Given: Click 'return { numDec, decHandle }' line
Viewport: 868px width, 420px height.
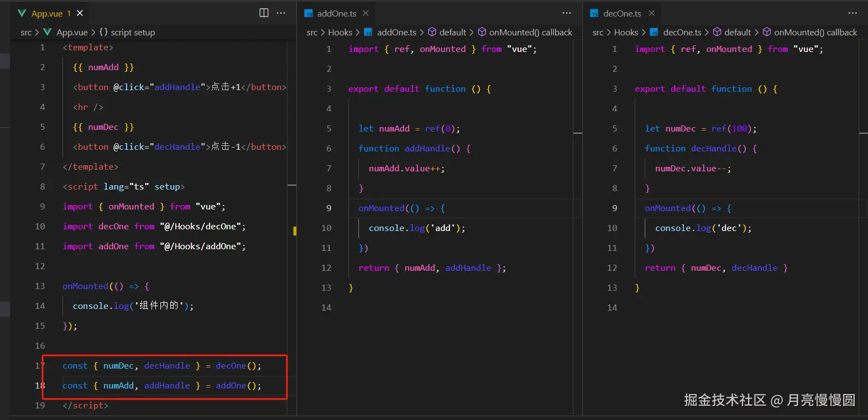Looking at the screenshot, I should point(716,268).
